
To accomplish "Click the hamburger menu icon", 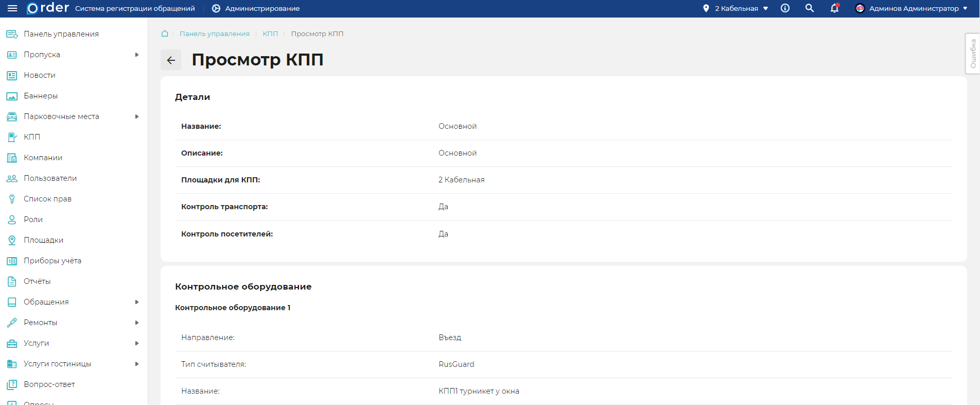I will (x=12, y=8).
